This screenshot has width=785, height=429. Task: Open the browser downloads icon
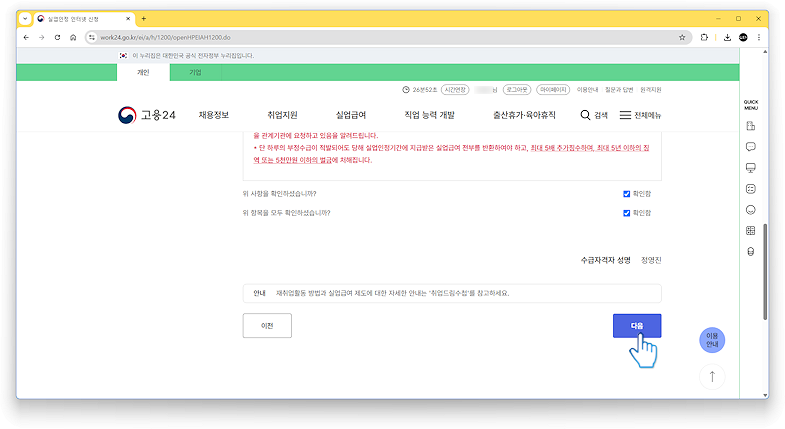pos(727,38)
